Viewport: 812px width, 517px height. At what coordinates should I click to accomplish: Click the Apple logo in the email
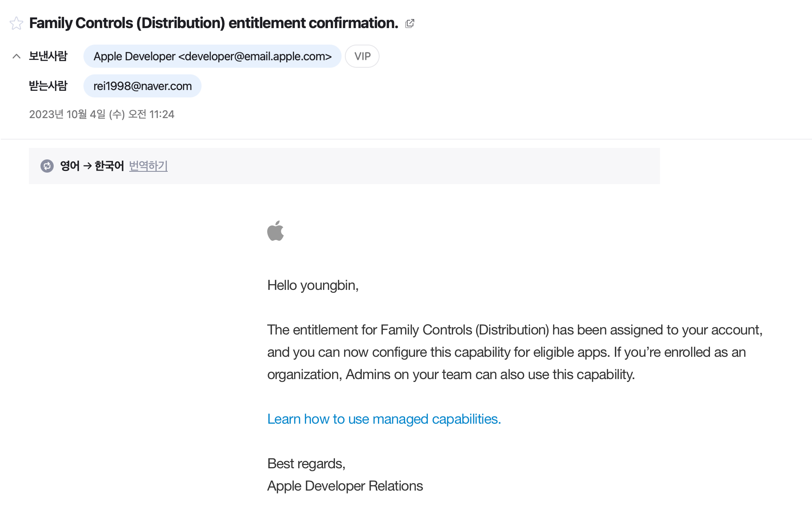point(275,230)
